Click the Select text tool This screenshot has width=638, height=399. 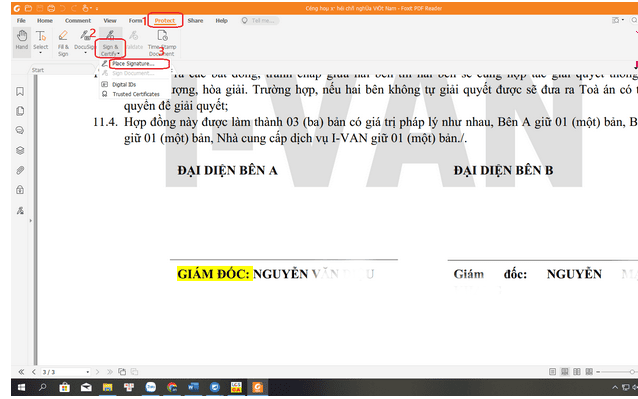tap(41, 41)
